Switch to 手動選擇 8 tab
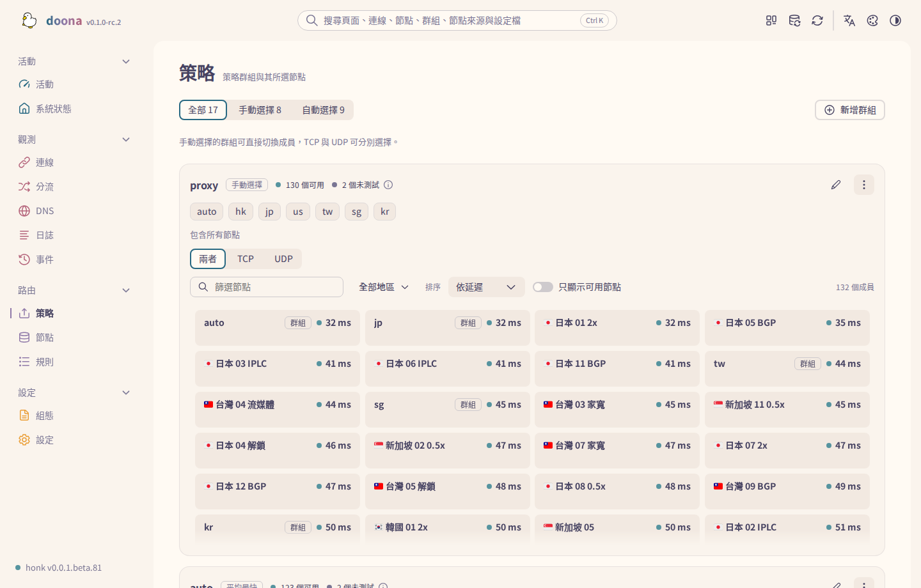Viewport: 921px width, 588px height. point(260,110)
